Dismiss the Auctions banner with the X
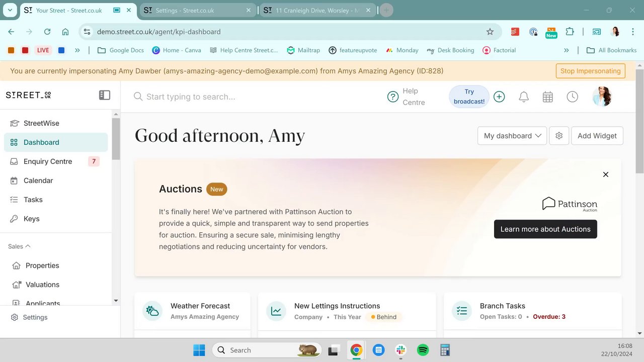This screenshot has width=644, height=362. click(606, 174)
